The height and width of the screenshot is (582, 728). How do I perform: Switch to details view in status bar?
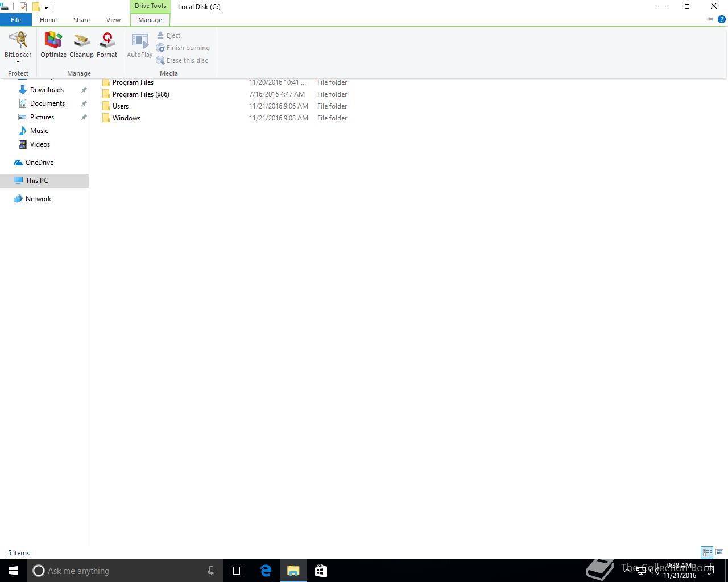click(707, 552)
